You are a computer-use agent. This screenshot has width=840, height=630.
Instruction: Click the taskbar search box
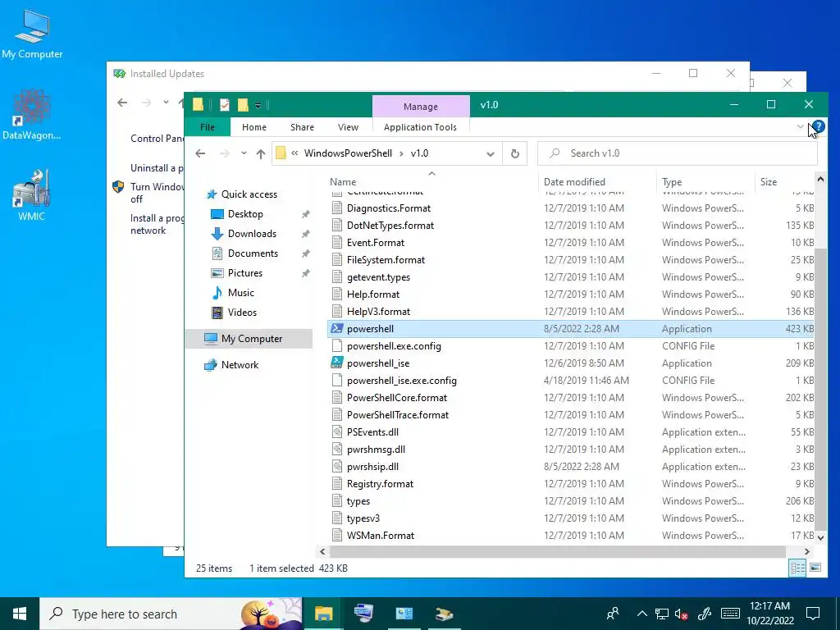coord(171,614)
